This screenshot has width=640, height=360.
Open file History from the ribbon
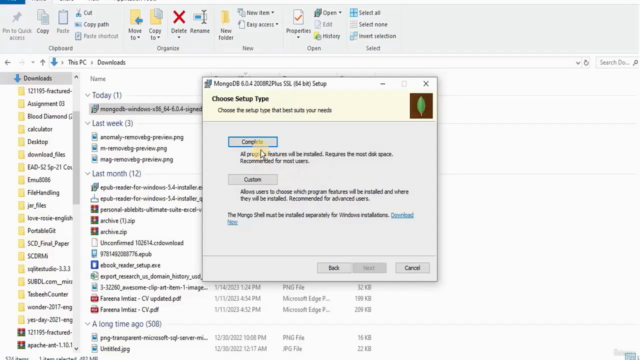[327, 36]
